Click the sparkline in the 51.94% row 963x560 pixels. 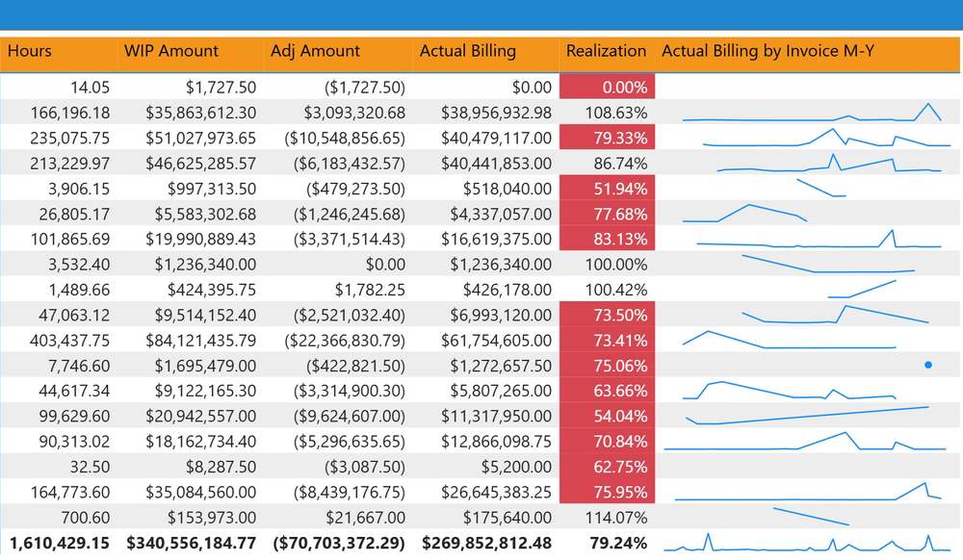click(x=821, y=188)
